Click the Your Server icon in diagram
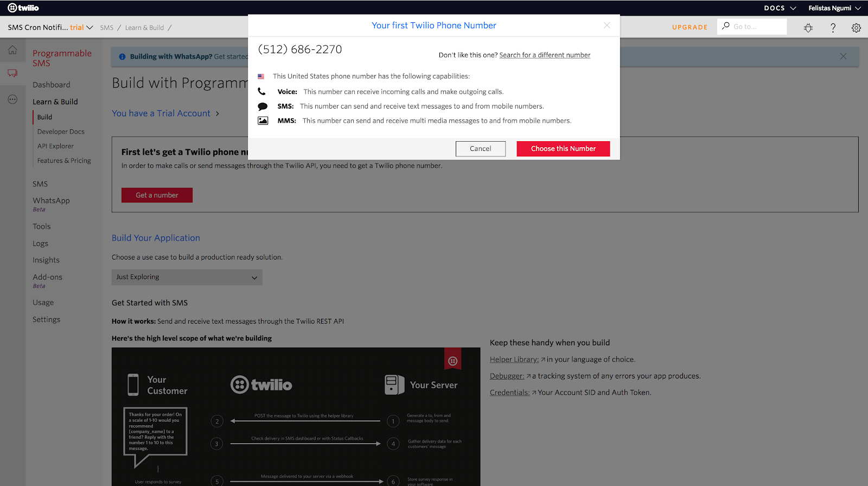Screen dimensions: 868x486 click(x=394, y=384)
